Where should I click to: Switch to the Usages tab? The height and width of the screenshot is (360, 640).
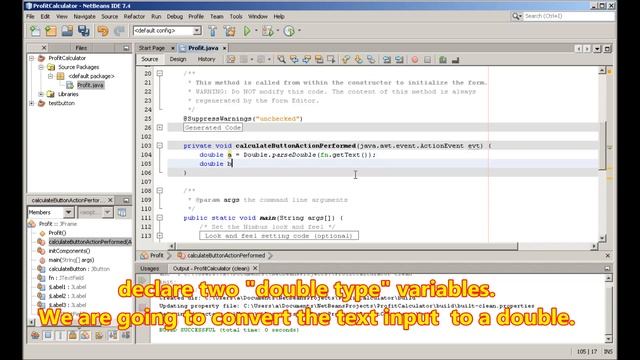point(149,268)
